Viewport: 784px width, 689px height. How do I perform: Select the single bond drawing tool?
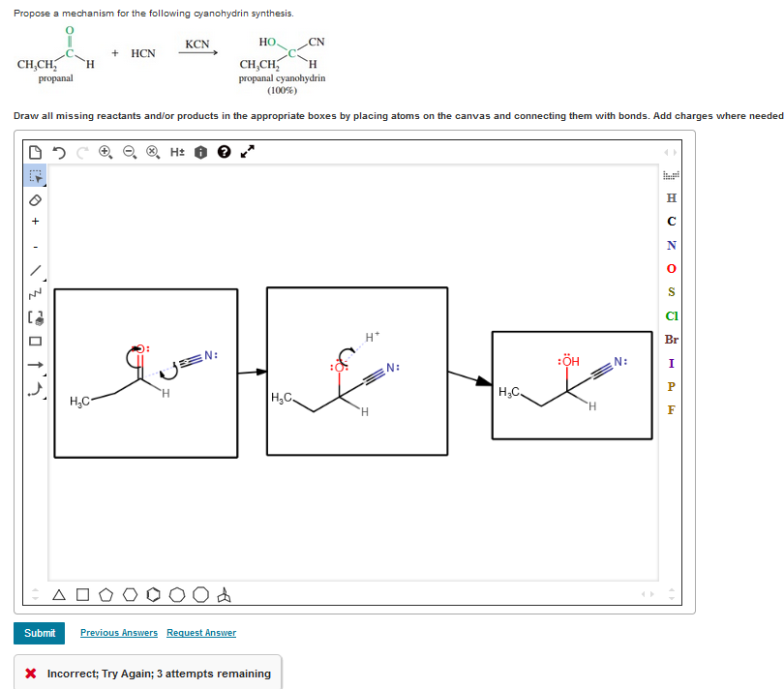click(x=35, y=270)
